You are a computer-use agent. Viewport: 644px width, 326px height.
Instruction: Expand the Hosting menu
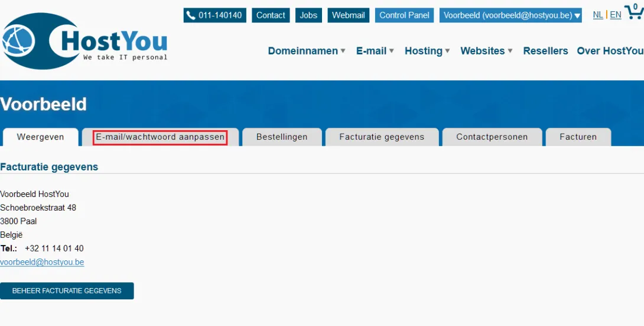tap(427, 51)
